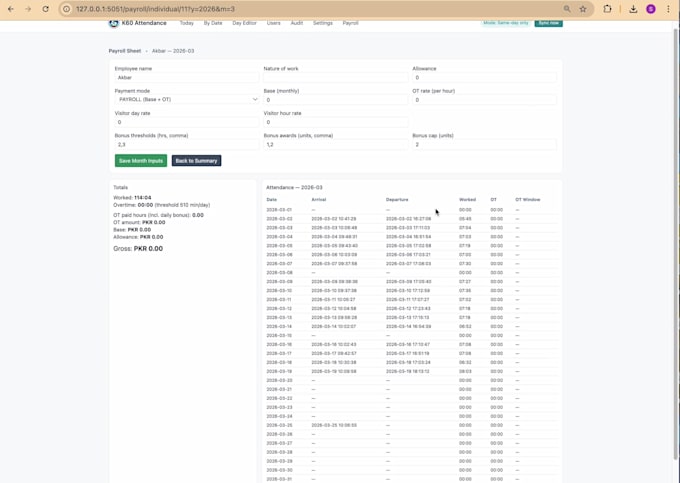
Task: Click the date cell 2026-03-10
Action: pyautogui.click(x=279, y=290)
